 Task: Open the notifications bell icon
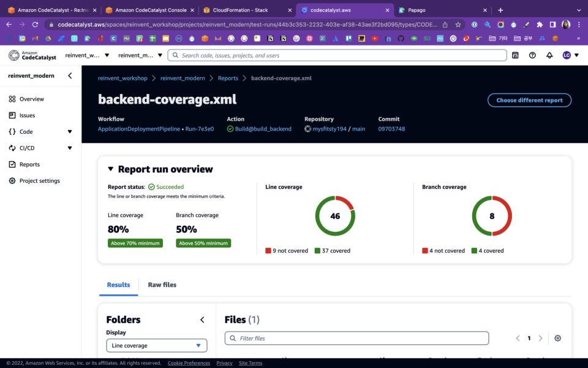[x=549, y=55]
